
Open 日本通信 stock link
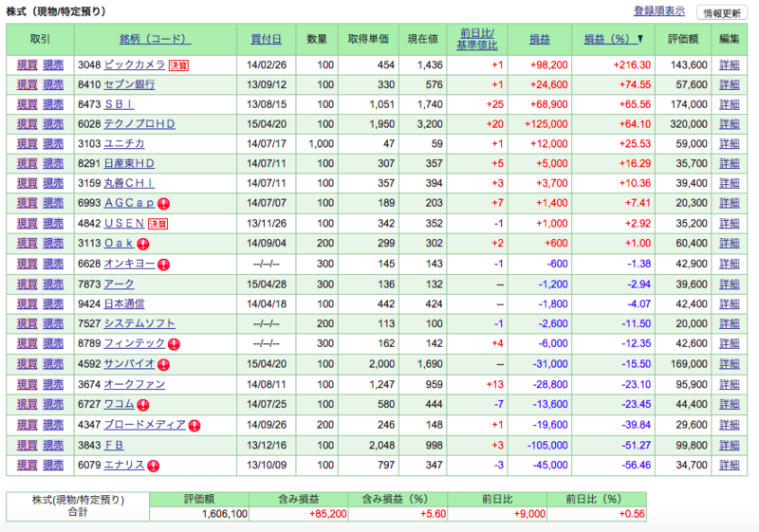[124, 303]
